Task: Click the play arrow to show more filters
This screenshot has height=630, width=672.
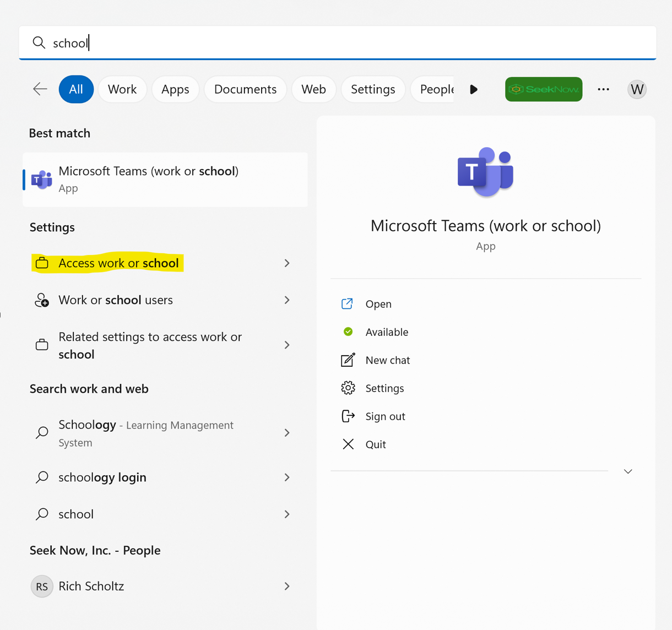Action: [x=474, y=89]
